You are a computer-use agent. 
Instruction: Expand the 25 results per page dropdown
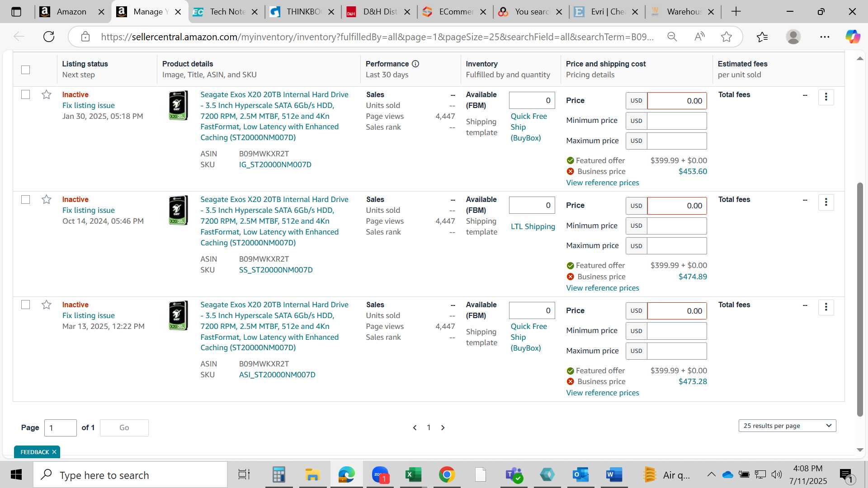(x=787, y=426)
